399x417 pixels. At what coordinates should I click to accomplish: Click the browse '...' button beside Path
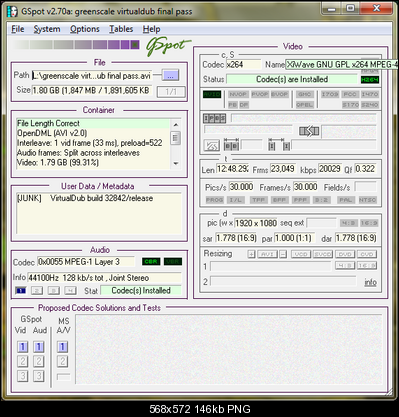[x=170, y=75]
